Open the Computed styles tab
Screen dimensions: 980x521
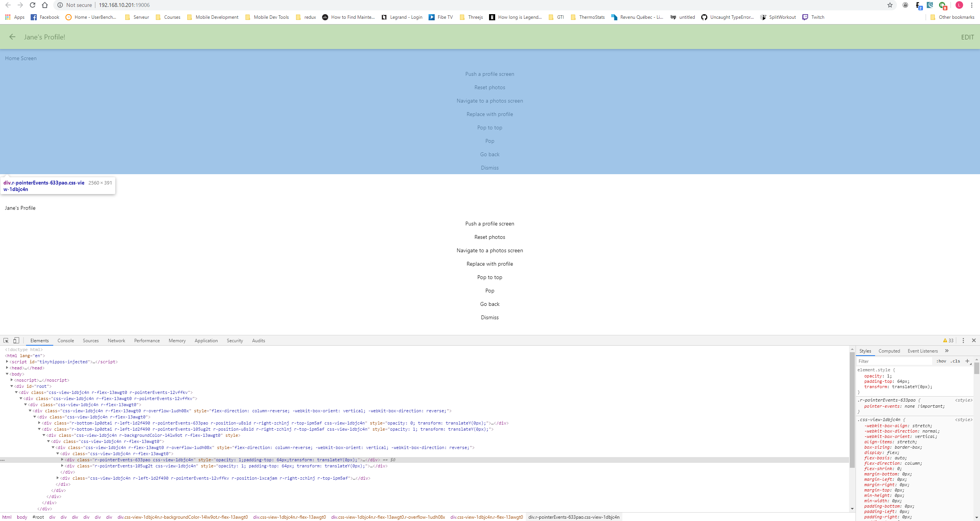pyautogui.click(x=888, y=351)
